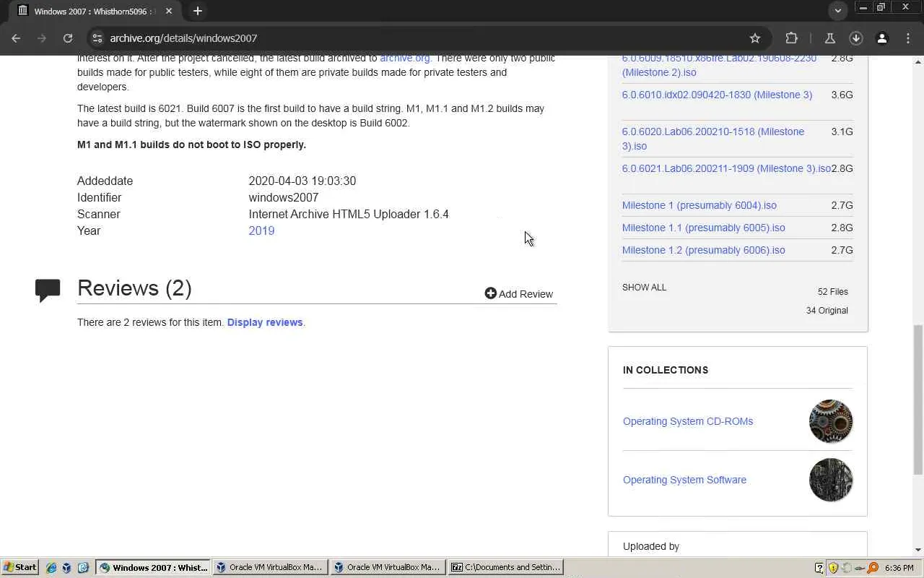Click the 52 Files count
924x578 pixels.
click(x=833, y=292)
